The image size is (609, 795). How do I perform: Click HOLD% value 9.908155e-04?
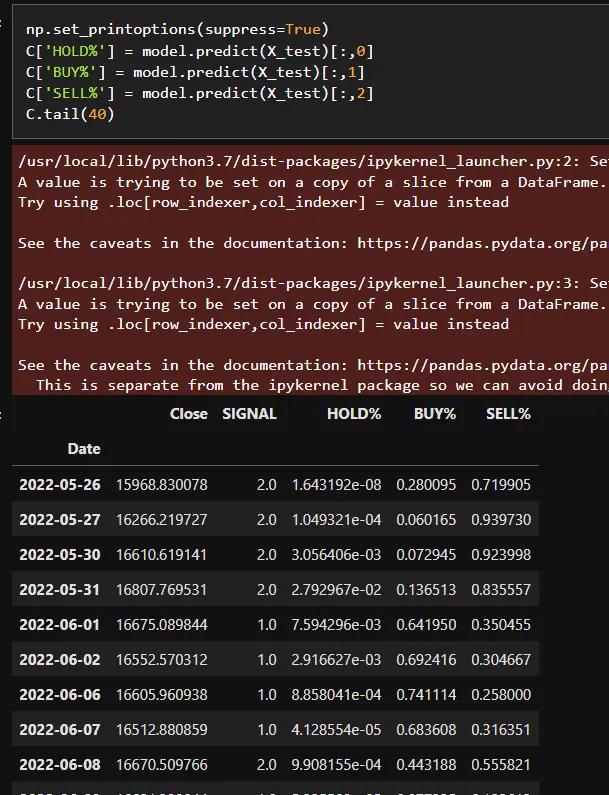336,765
